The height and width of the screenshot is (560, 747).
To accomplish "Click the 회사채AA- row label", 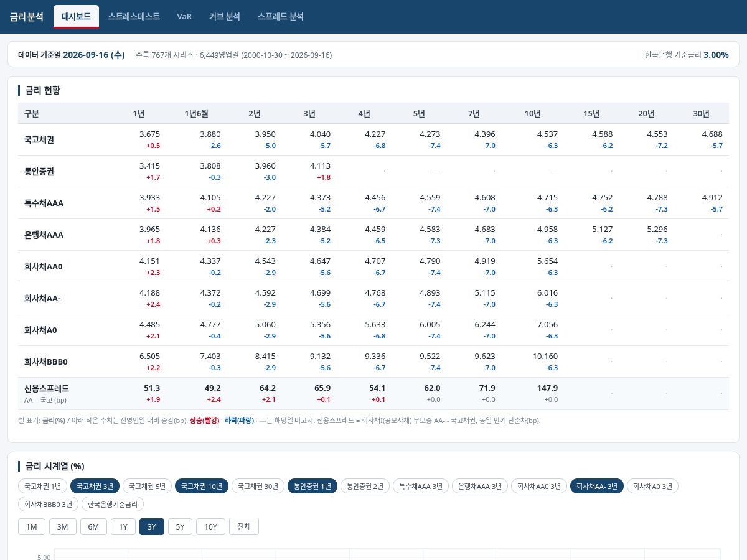I will 42,299.
